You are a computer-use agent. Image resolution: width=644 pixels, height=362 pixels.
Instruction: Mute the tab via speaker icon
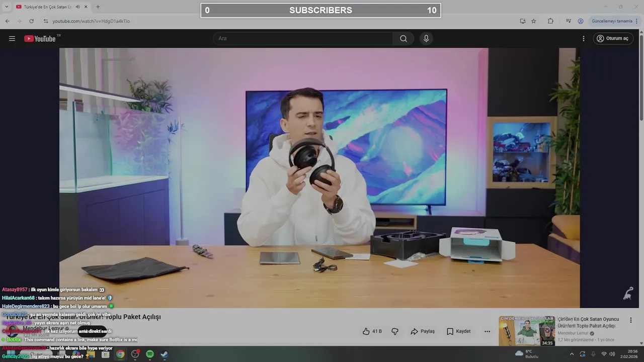point(77,7)
